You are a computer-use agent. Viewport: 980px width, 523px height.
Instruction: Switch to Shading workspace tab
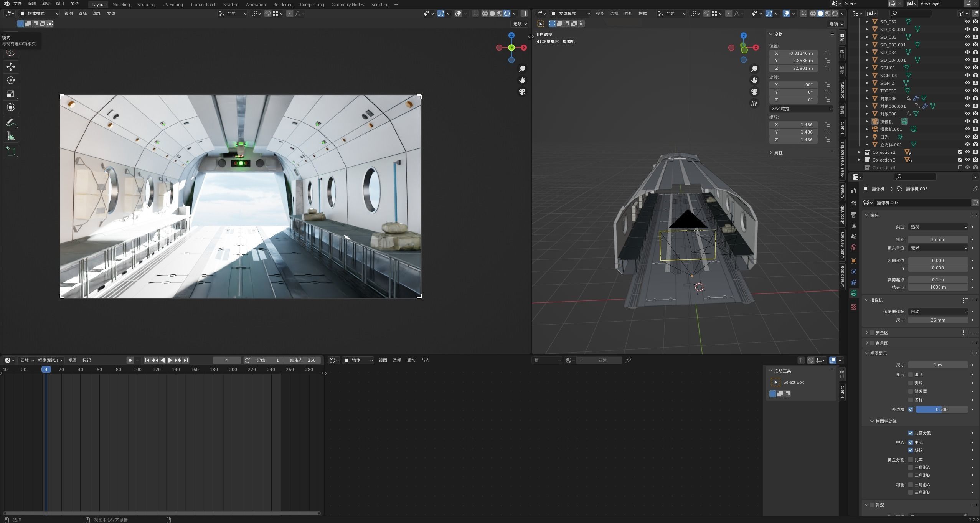pyautogui.click(x=231, y=5)
